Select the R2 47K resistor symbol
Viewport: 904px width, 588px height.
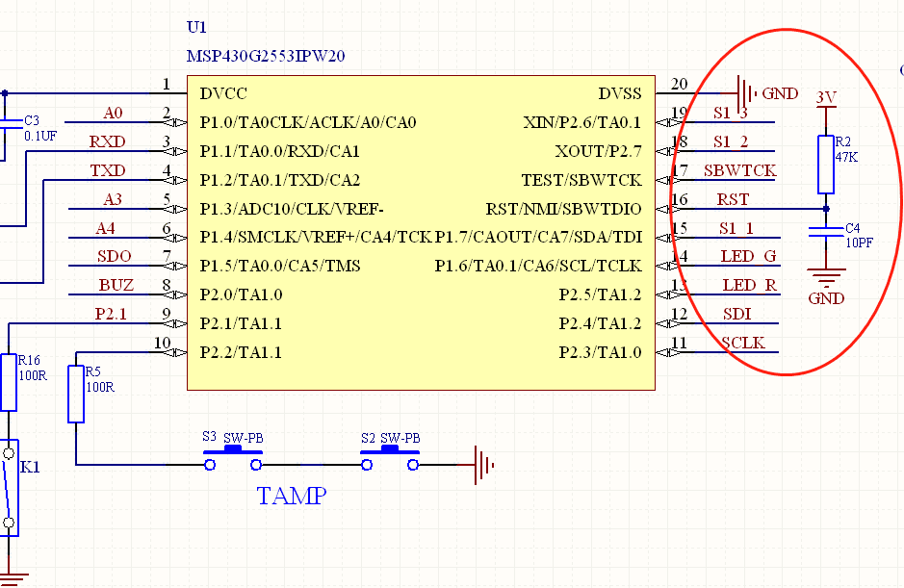[x=826, y=165]
